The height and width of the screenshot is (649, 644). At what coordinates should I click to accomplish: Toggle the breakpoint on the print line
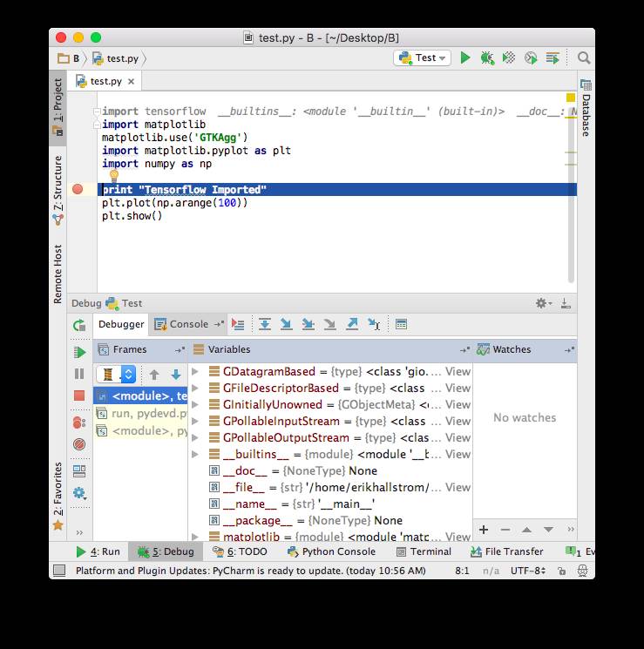pos(78,189)
